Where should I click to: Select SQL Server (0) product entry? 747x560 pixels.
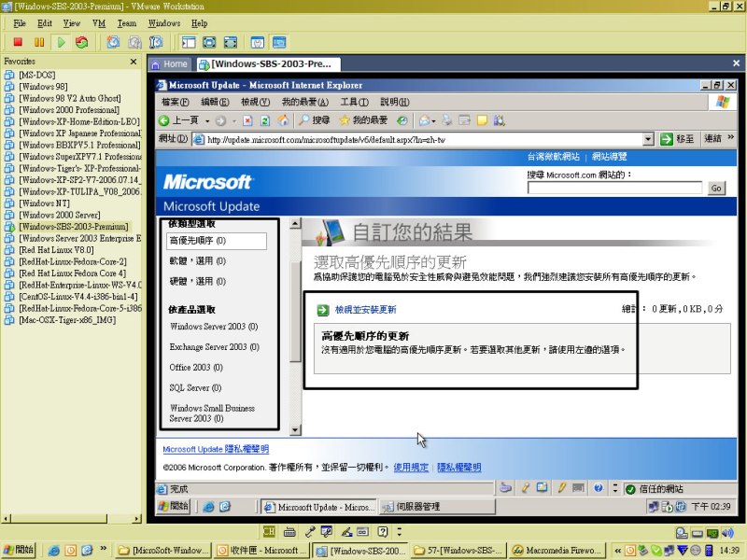click(x=195, y=387)
